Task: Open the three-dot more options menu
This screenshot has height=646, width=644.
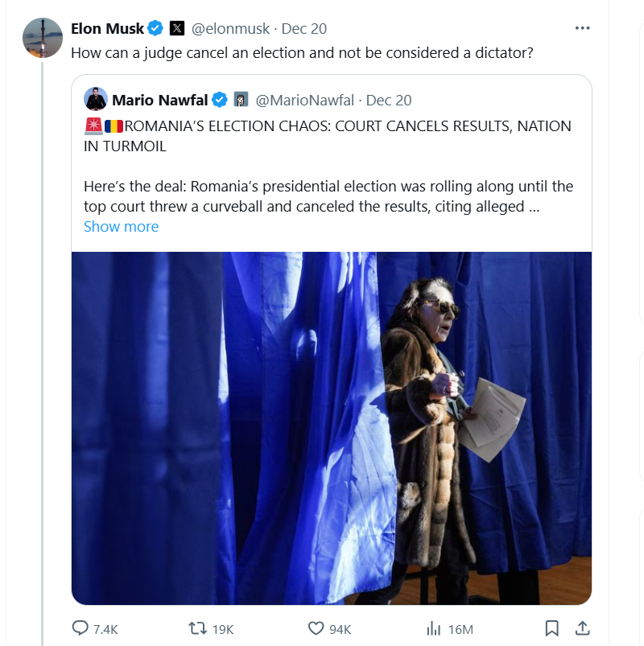Action: 583,28
